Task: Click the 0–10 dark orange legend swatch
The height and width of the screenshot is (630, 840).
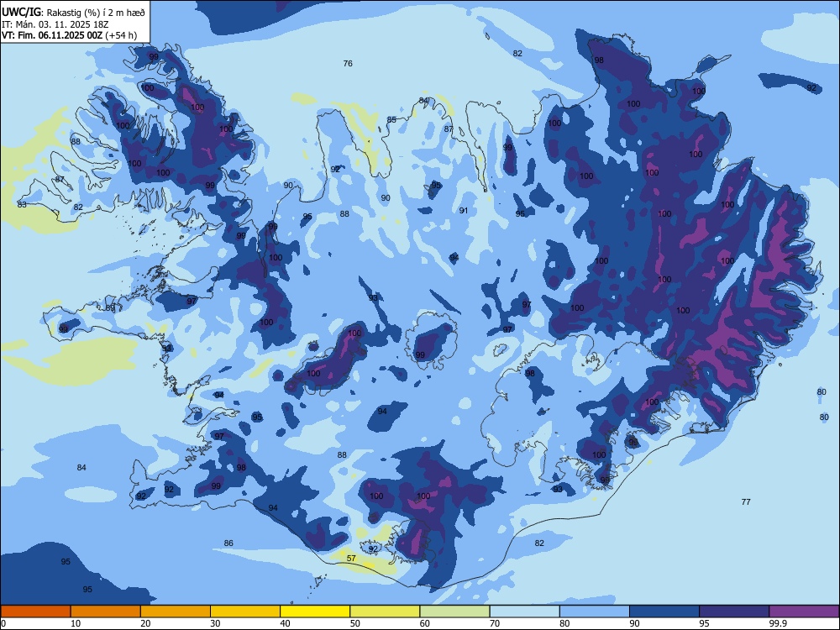Action: click(x=35, y=612)
